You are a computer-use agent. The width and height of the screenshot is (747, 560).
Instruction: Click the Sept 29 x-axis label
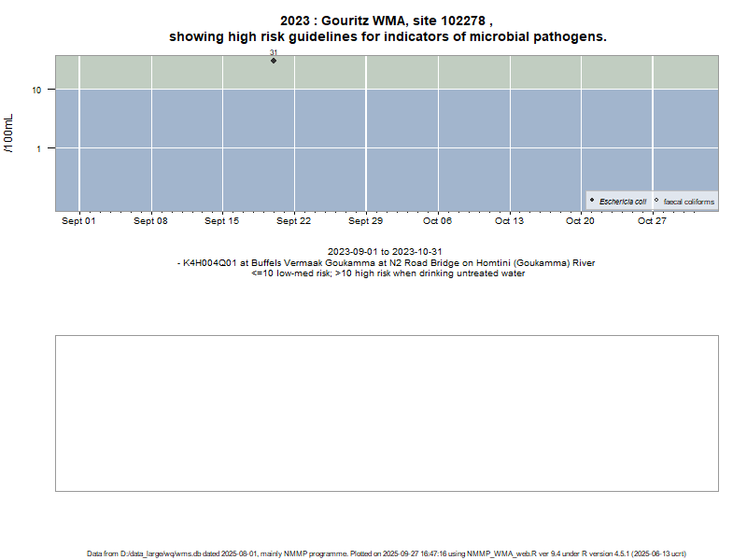pyautogui.click(x=365, y=221)
